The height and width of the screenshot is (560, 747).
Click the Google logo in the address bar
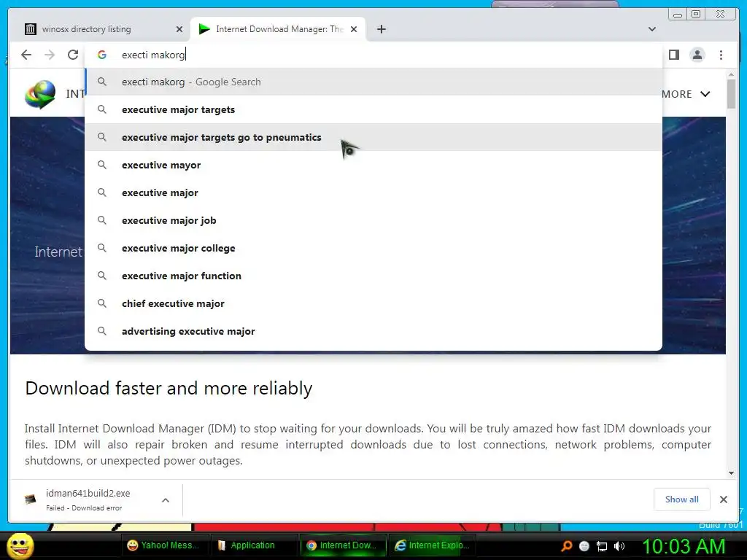pyautogui.click(x=102, y=55)
